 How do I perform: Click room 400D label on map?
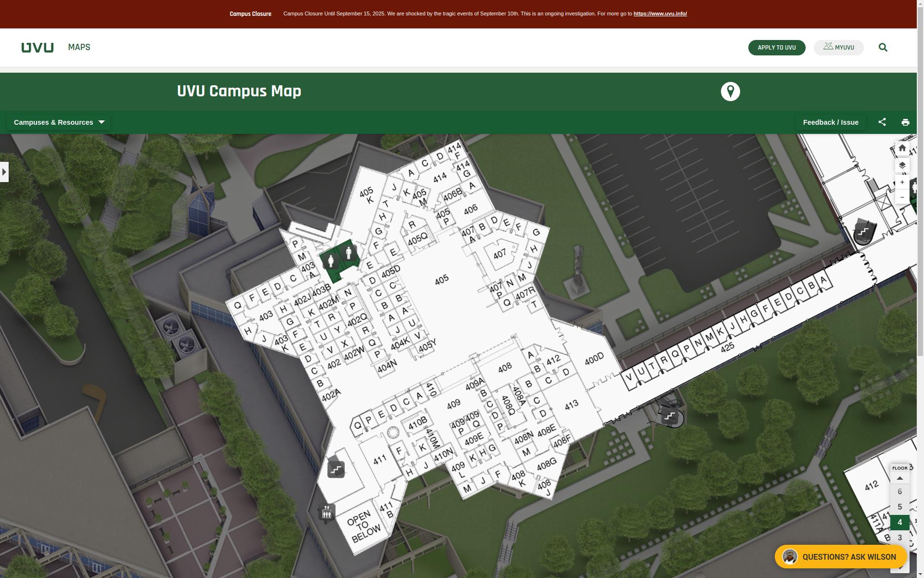(x=594, y=359)
